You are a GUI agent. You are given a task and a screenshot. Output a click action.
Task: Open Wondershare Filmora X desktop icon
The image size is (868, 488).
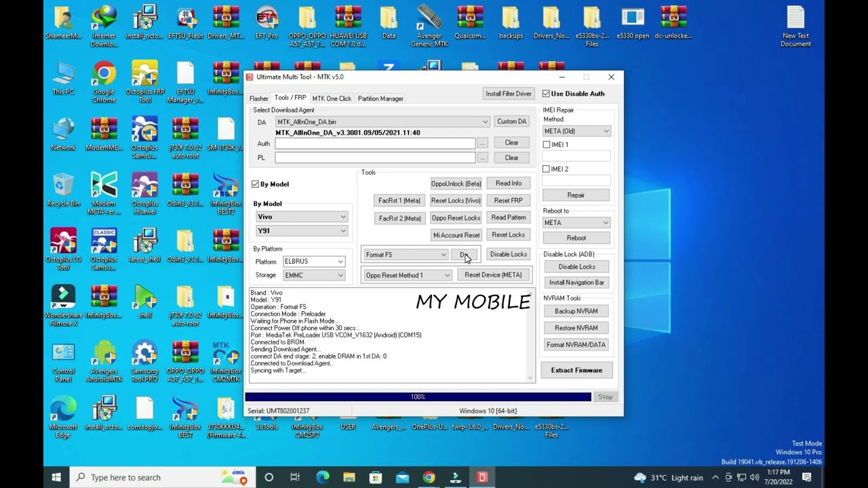click(63, 306)
